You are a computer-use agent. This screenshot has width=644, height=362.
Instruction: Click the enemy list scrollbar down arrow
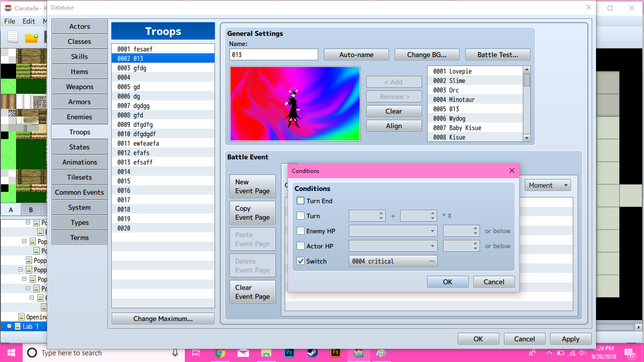point(527,138)
